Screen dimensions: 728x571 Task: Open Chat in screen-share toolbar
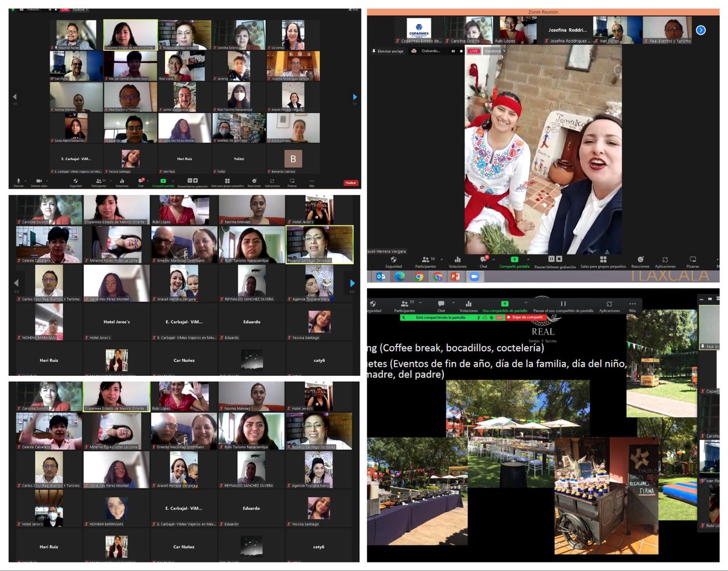tap(441, 306)
